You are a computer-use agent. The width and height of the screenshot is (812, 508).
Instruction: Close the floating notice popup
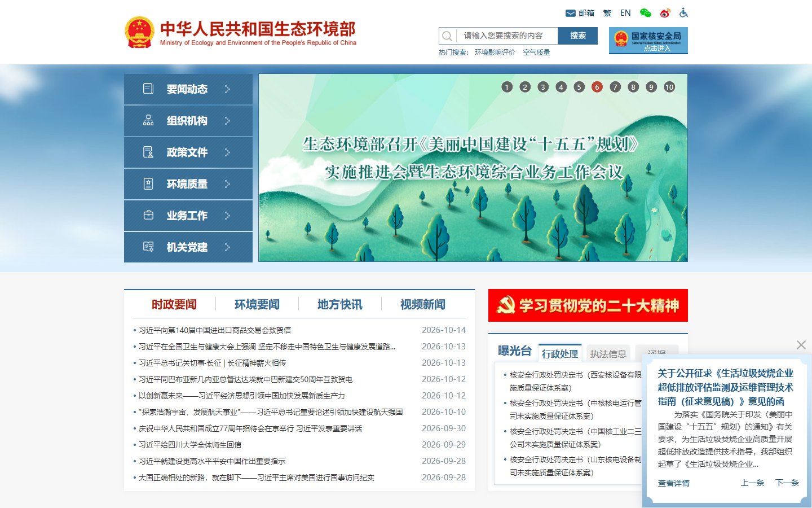[x=801, y=345]
